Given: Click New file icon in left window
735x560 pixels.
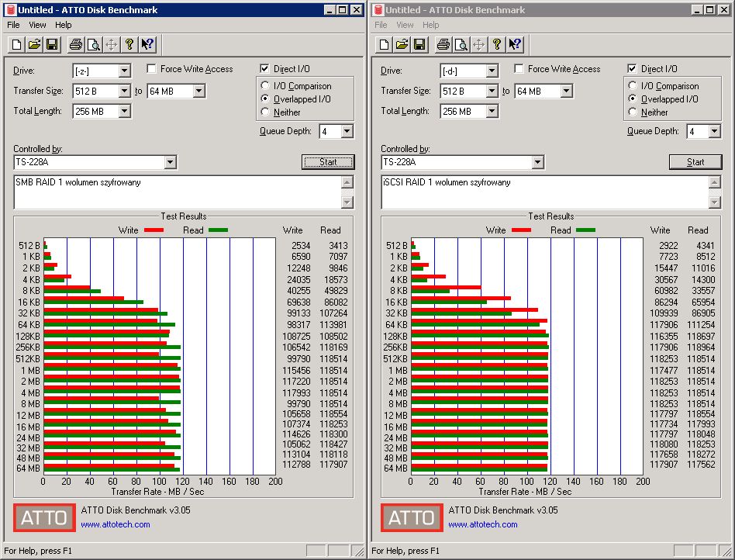Looking at the screenshot, I should [16, 44].
